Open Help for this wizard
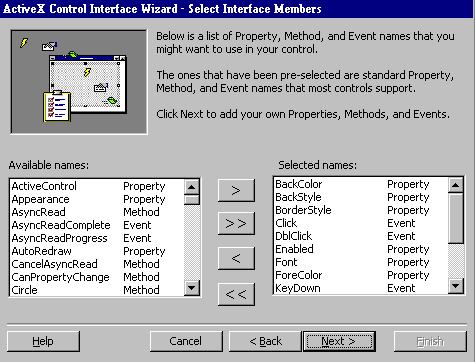Screen dimensions: 475x362 click(43, 341)
